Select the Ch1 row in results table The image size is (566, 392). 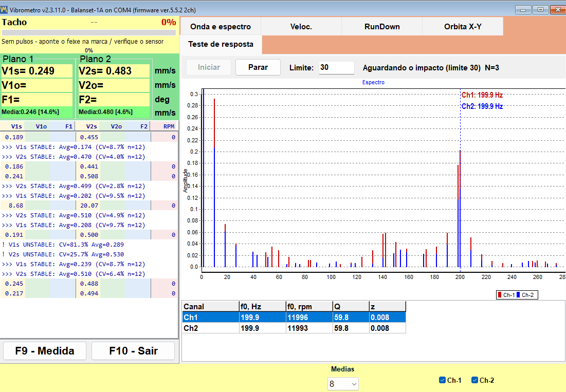294,318
